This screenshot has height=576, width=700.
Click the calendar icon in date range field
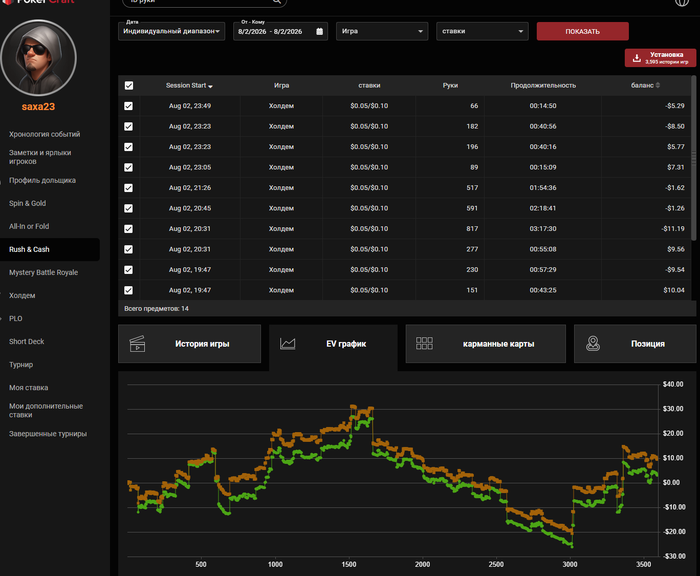[319, 31]
